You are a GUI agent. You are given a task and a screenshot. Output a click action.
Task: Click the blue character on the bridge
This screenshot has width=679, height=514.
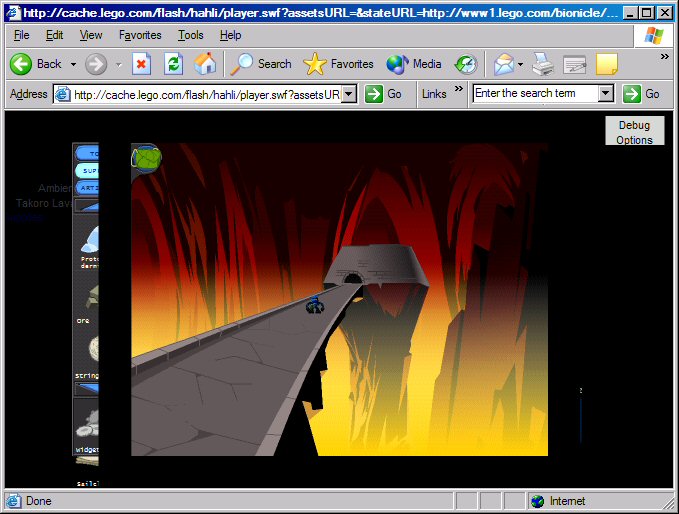(314, 304)
